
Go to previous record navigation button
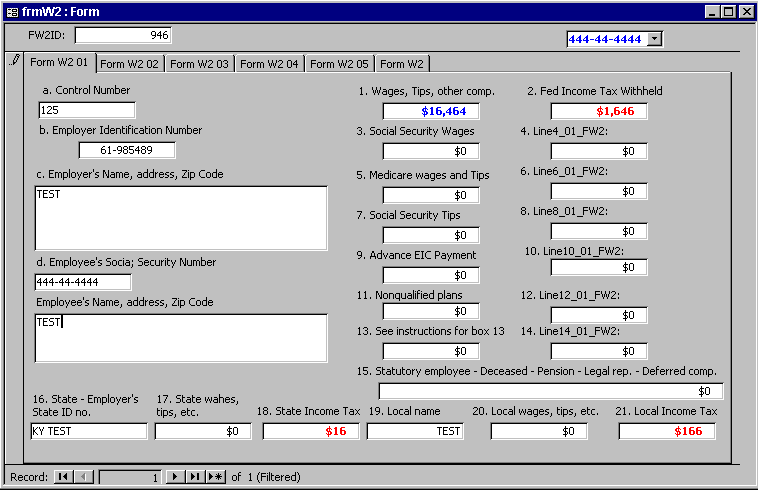click(x=84, y=477)
